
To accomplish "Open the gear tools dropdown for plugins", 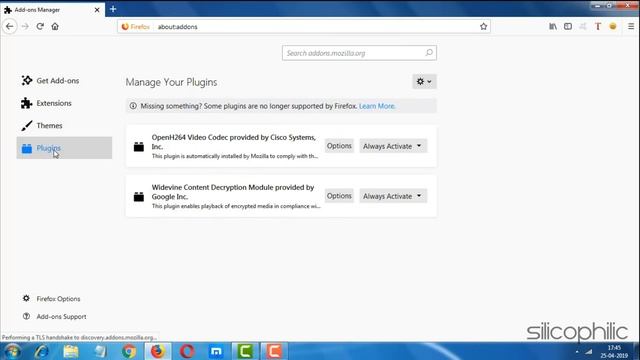I will pos(424,82).
